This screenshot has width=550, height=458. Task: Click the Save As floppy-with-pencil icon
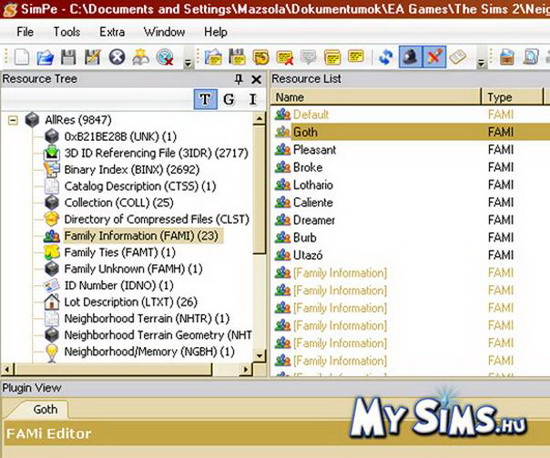click(x=92, y=57)
